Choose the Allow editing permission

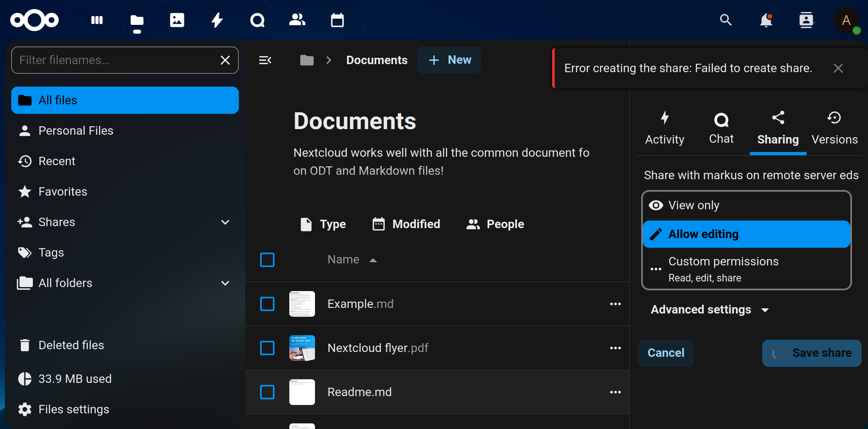click(746, 234)
